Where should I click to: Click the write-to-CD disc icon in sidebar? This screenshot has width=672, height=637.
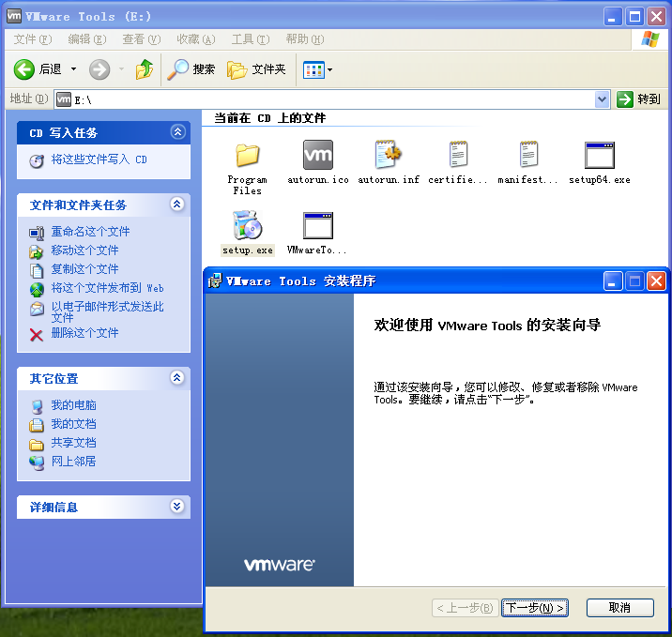click(x=37, y=161)
